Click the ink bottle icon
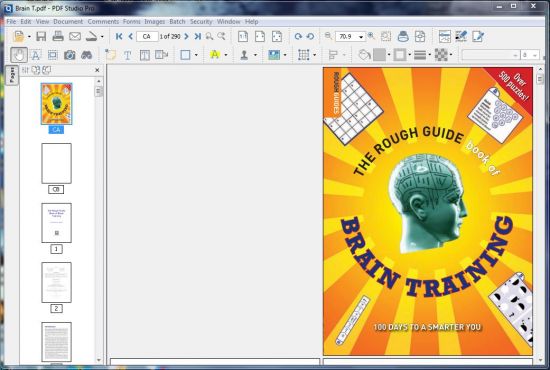This screenshot has height=370, width=550. click(403, 36)
